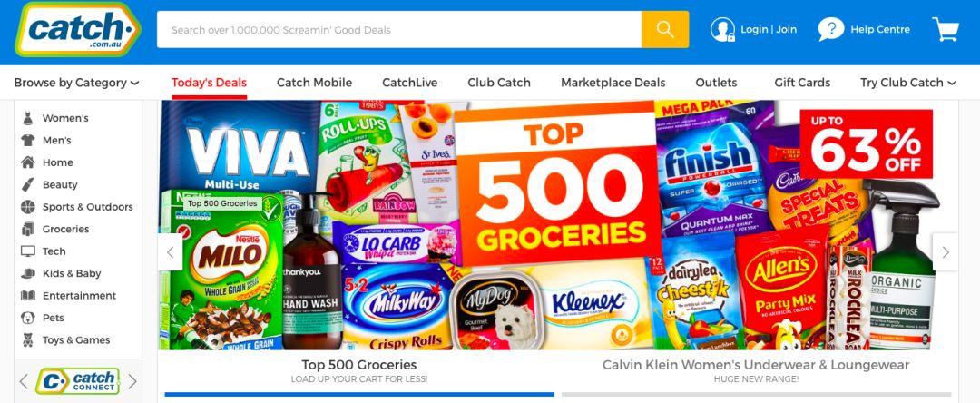Image resolution: width=980 pixels, height=403 pixels.
Task: Click the Catch.com.au logo
Action: 78,29
